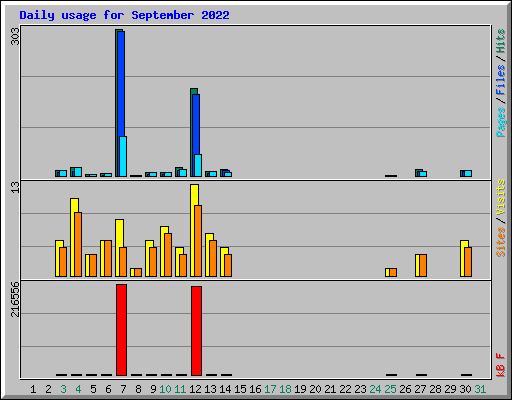Click day label '30' on the axis

click(x=465, y=389)
